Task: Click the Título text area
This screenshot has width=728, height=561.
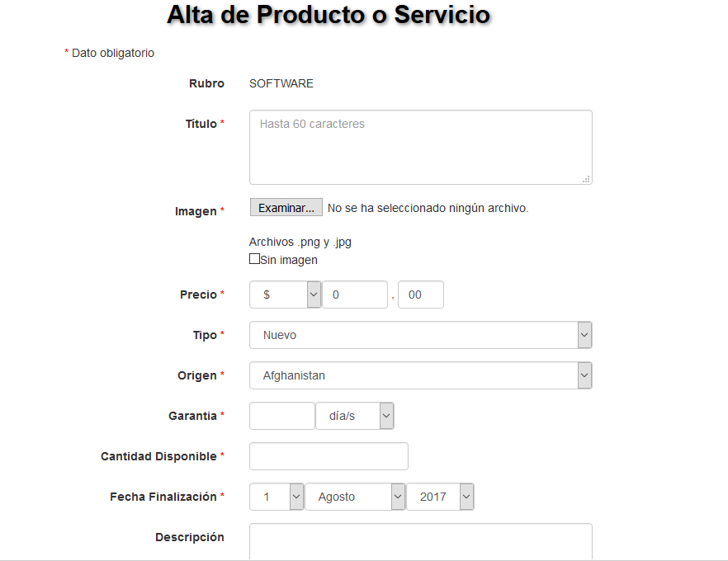Action: [x=421, y=147]
